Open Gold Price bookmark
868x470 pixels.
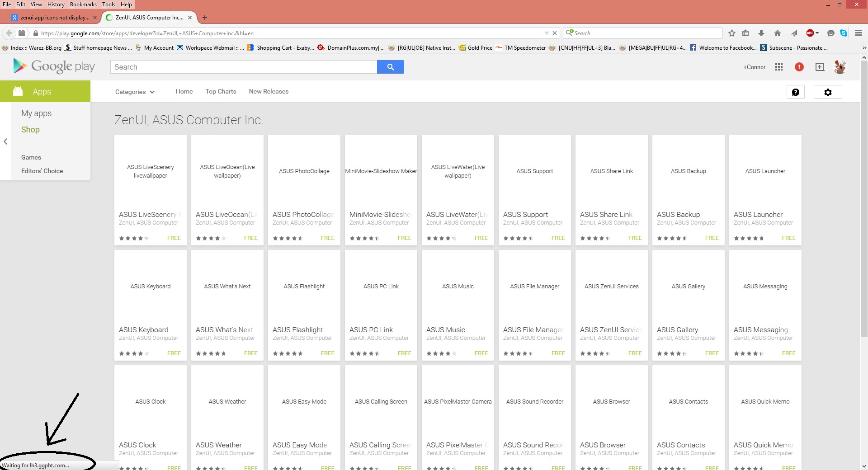click(x=476, y=47)
